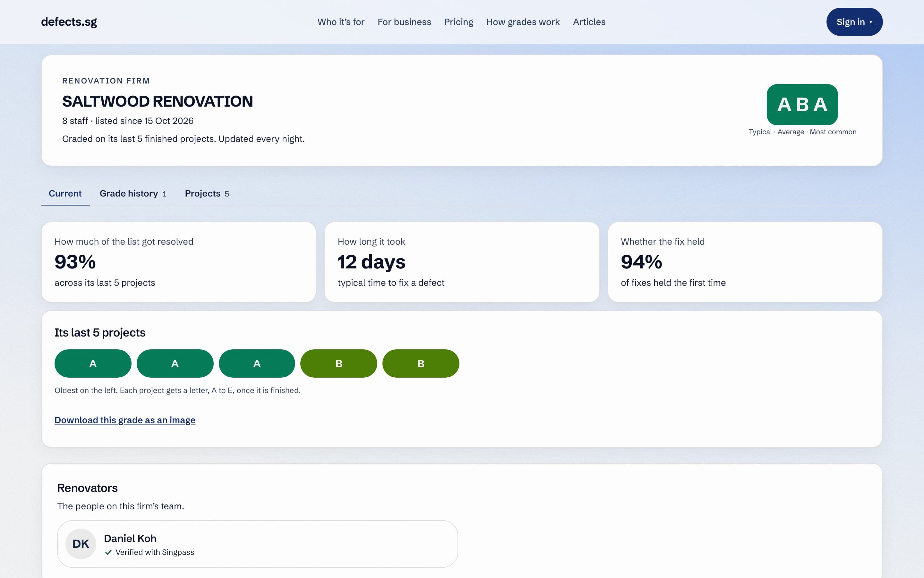
Task: Open the defects.sg home logo
Action: pyautogui.click(x=69, y=22)
